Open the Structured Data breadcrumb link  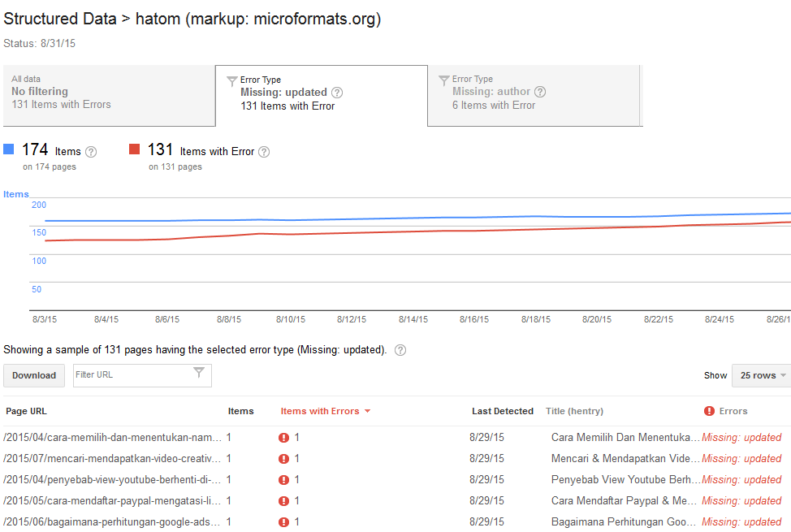60,19
